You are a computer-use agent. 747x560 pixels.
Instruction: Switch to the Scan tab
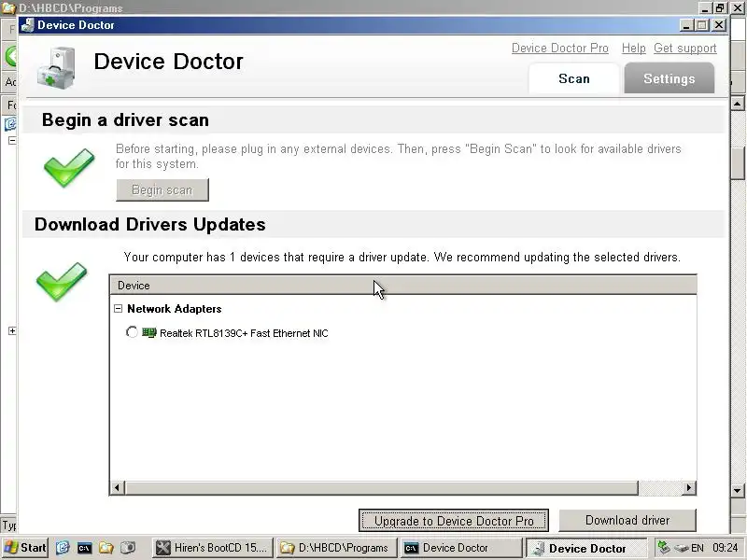(x=574, y=78)
